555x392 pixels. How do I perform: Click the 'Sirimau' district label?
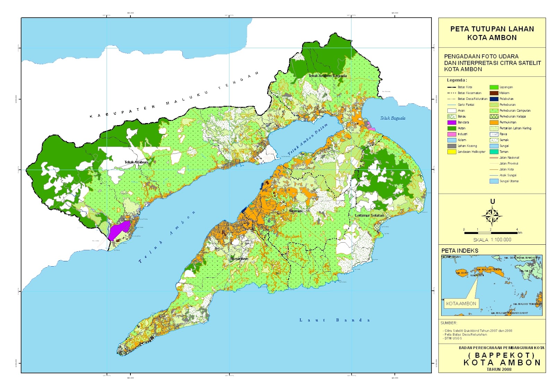tap(296, 211)
